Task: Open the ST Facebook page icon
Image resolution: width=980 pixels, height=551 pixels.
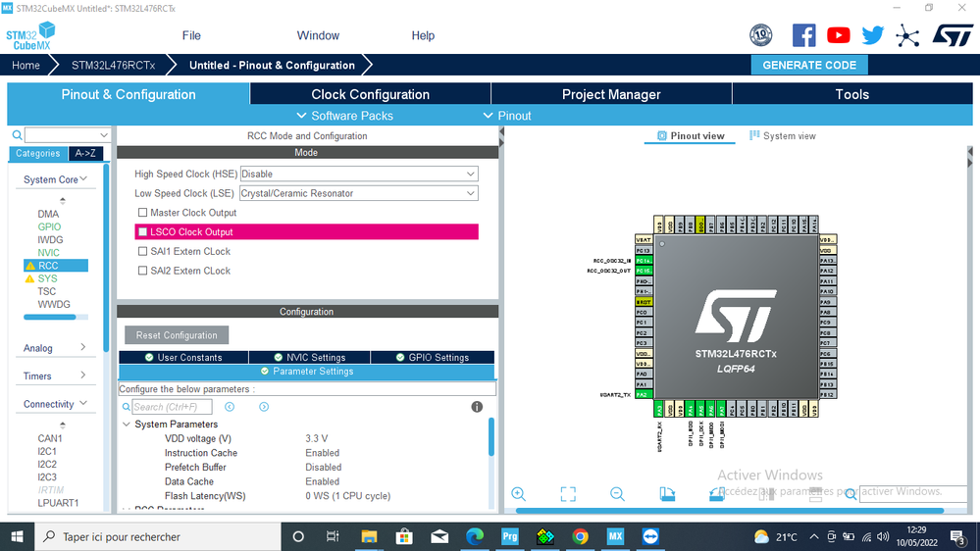Action: click(x=803, y=35)
